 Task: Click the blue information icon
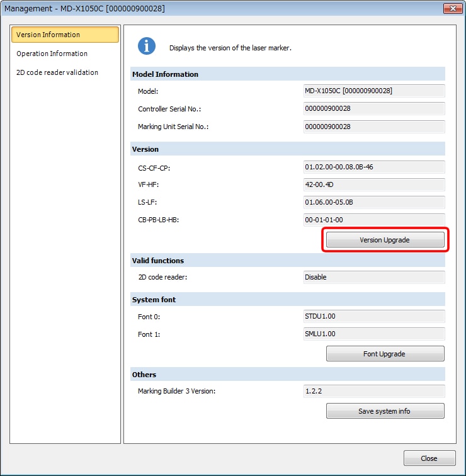click(147, 46)
